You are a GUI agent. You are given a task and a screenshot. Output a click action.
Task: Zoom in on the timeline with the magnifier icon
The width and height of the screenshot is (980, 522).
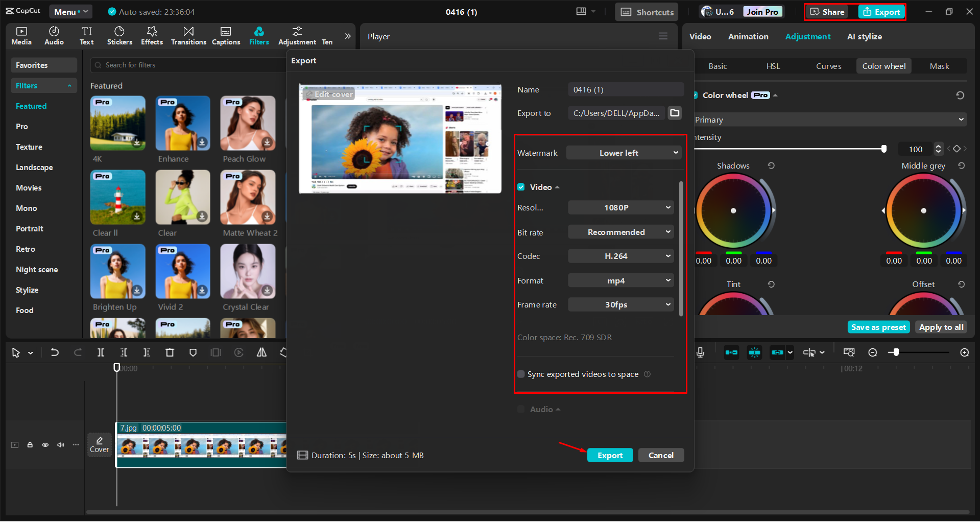pos(964,352)
